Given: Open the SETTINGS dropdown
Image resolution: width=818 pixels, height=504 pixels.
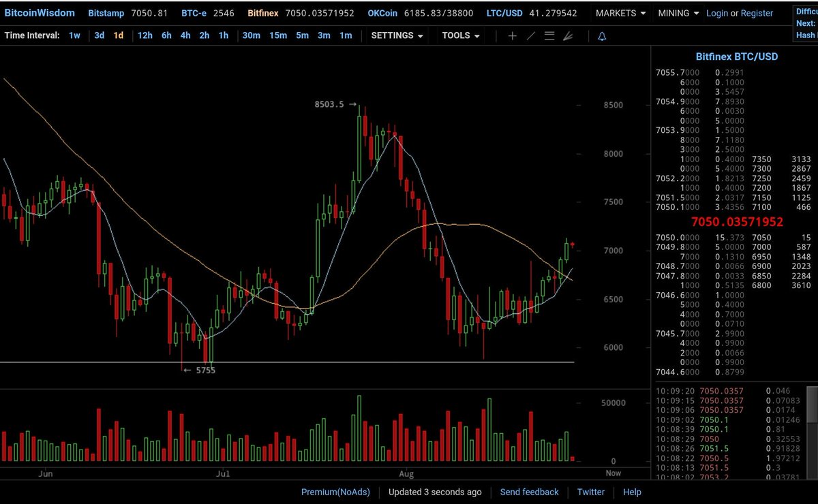Looking at the screenshot, I should point(397,35).
